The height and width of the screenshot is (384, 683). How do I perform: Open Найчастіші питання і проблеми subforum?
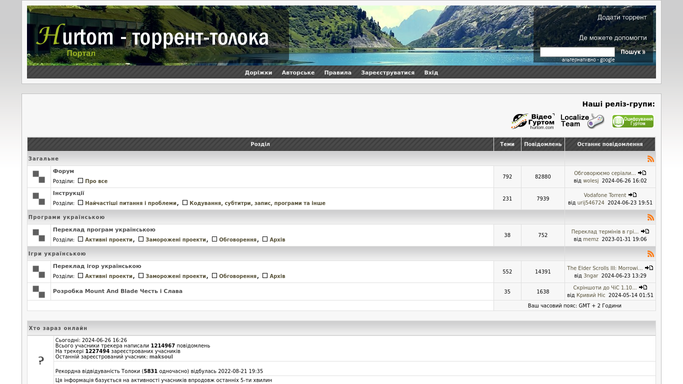point(131,203)
